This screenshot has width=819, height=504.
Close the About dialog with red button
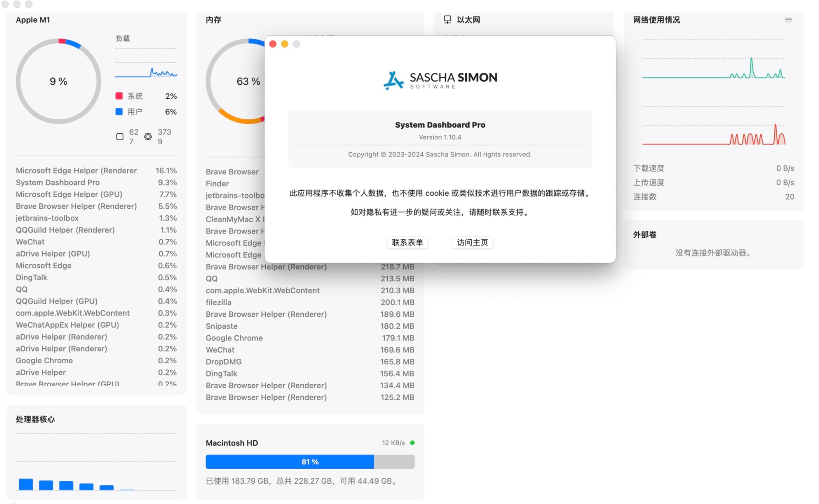[273, 44]
